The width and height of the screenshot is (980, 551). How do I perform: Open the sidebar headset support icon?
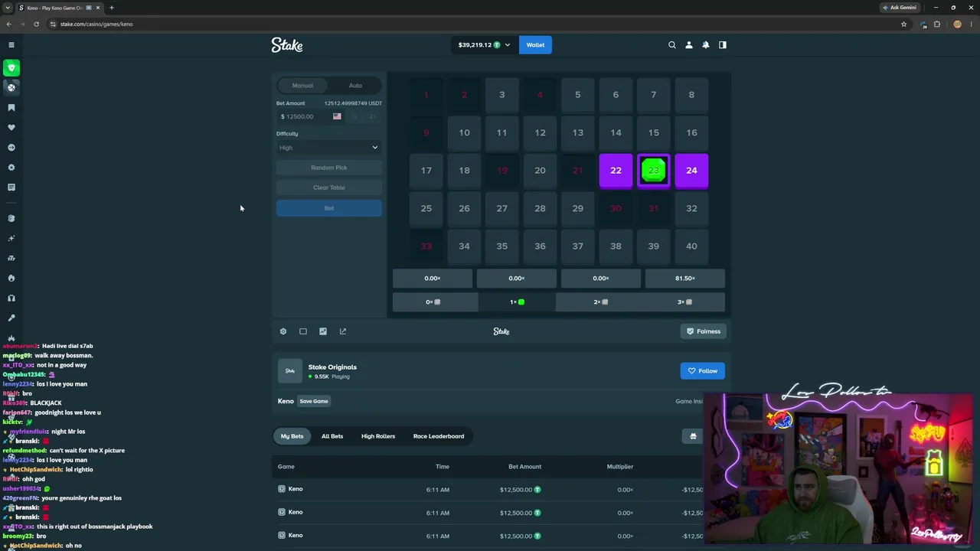click(11, 298)
